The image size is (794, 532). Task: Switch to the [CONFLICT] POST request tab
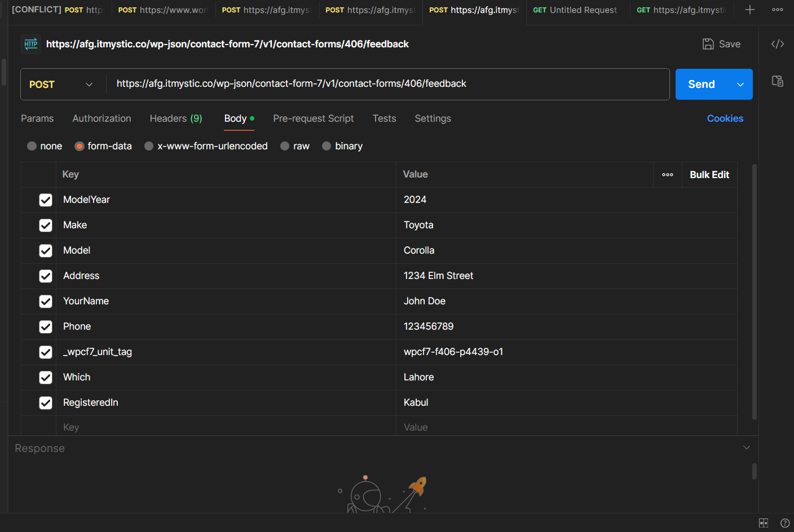[x=57, y=10]
